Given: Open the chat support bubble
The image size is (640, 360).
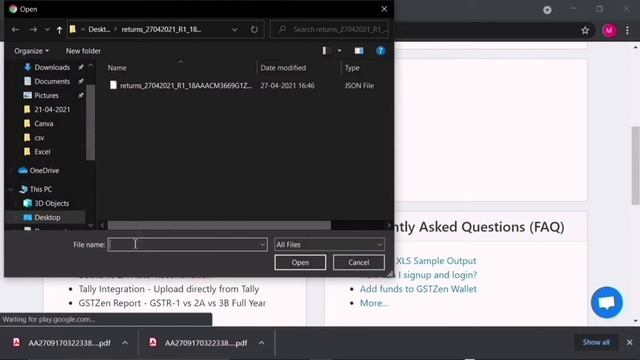Looking at the screenshot, I should 607,302.
